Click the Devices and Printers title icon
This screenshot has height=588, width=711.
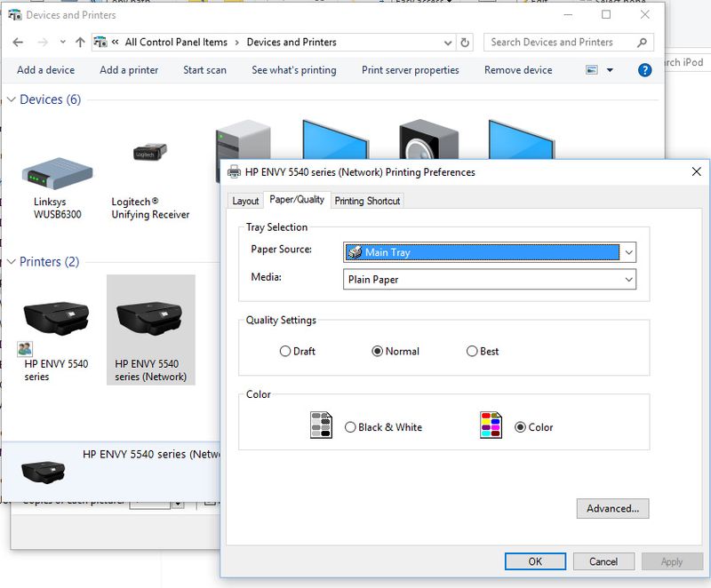tap(14, 15)
